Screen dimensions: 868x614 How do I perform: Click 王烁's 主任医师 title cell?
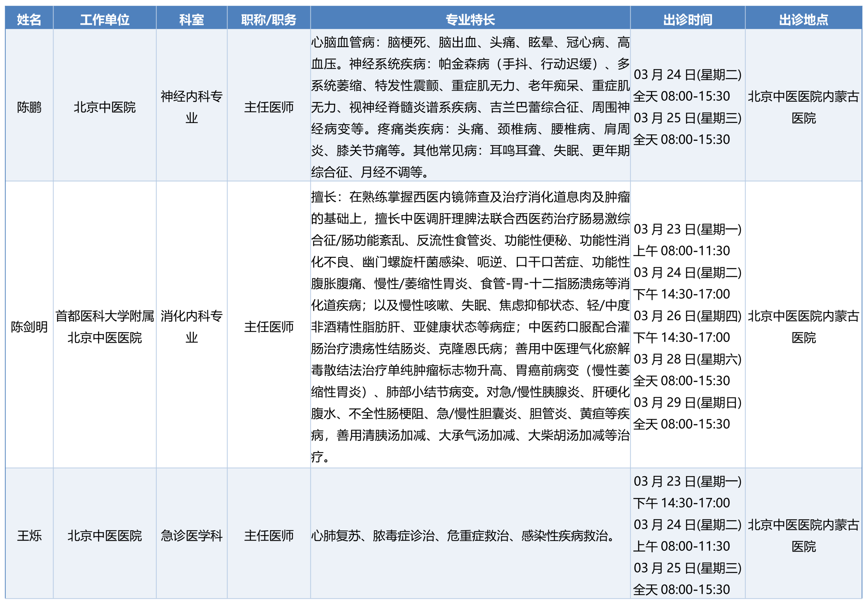[x=269, y=535]
